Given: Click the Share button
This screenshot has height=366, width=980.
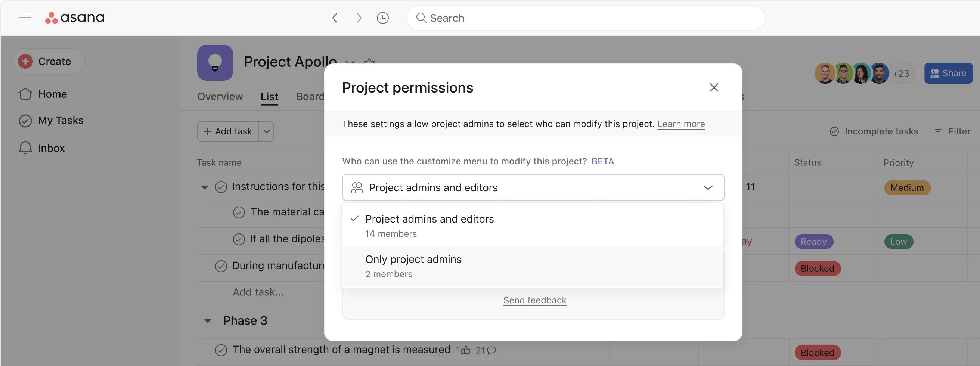Looking at the screenshot, I should tap(948, 73).
